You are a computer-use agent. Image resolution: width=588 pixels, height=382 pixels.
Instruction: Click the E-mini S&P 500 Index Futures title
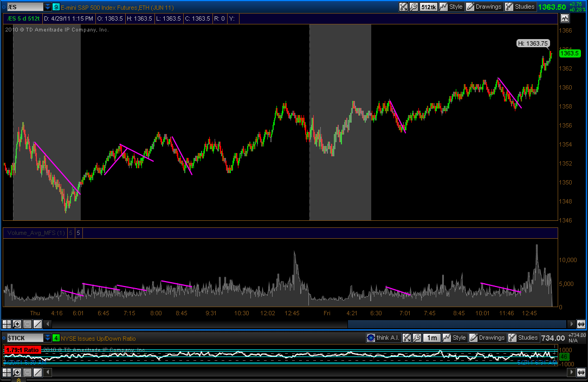[x=117, y=8]
